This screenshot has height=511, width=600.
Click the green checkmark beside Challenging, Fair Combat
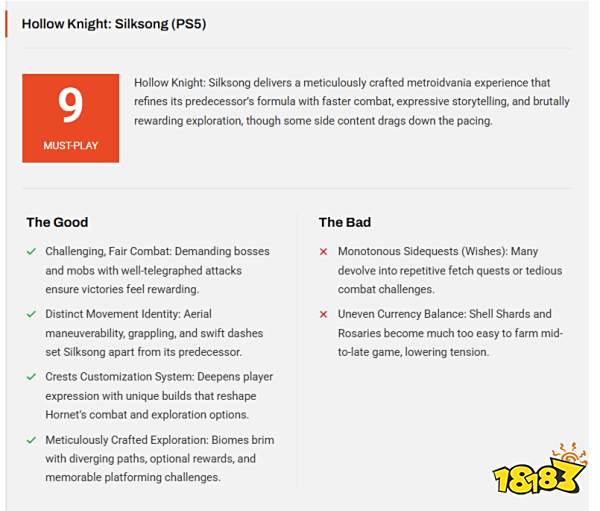(31, 251)
